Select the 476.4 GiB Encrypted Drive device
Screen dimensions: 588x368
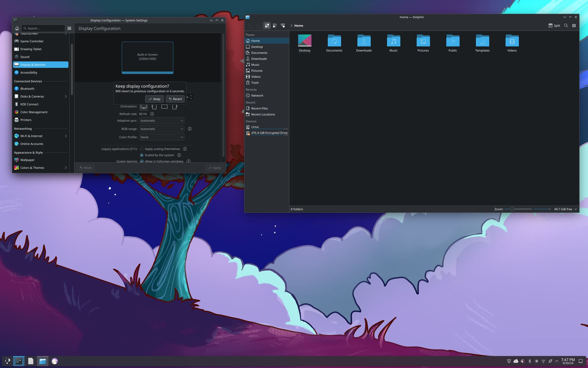(x=267, y=133)
